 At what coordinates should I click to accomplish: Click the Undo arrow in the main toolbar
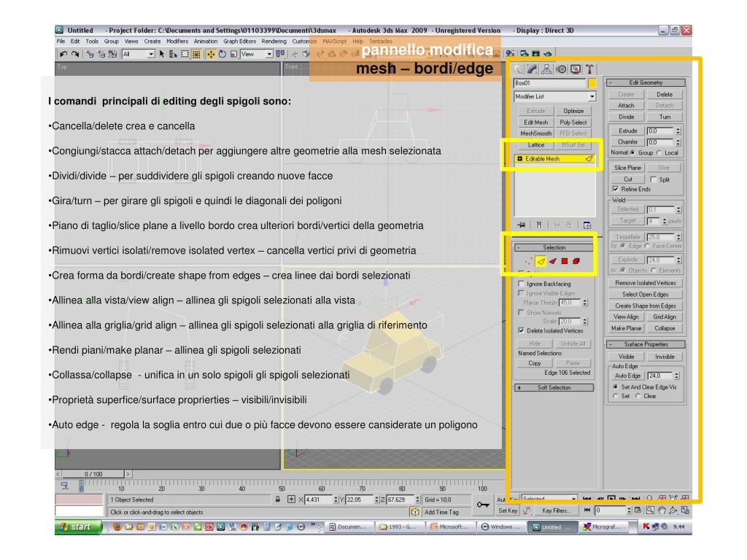(x=63, y=54)
